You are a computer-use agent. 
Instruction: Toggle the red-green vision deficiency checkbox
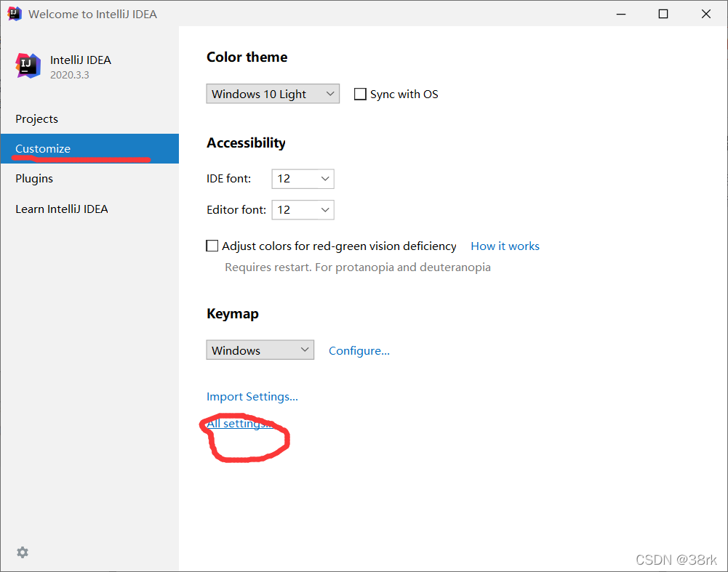[x=212, y=246]
